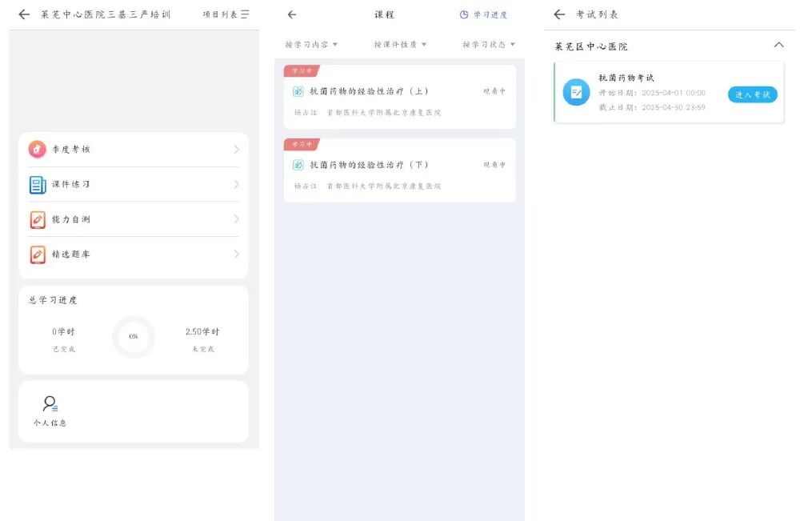
Task: Click the video icon for 抗菌药物的经验性治疗（上）
Action: pyautogui.click(x=299, y=90)
